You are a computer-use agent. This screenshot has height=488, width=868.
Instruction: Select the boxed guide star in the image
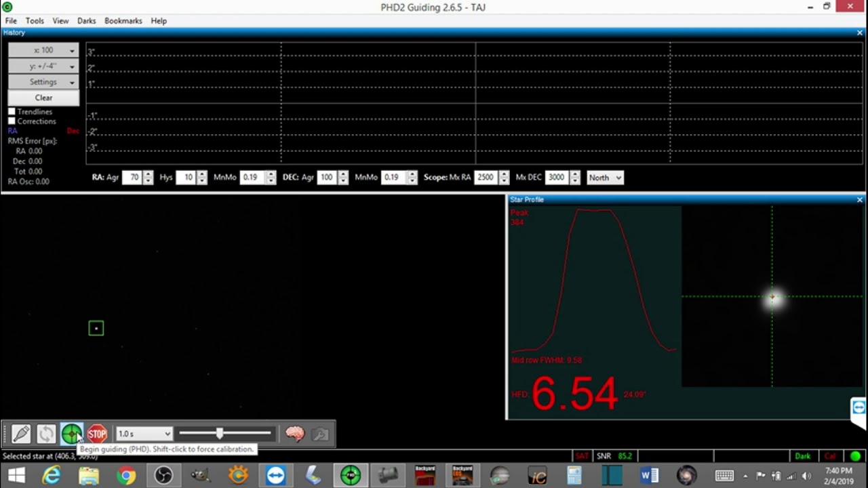96,328
